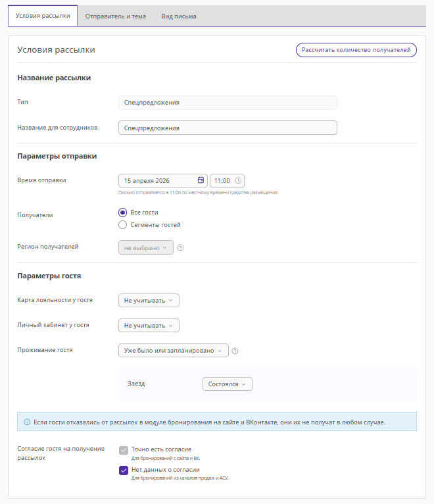Click help icon next to guest stay dropdown
The width and height of the screenshot is (434, 504).
(235, 351)
